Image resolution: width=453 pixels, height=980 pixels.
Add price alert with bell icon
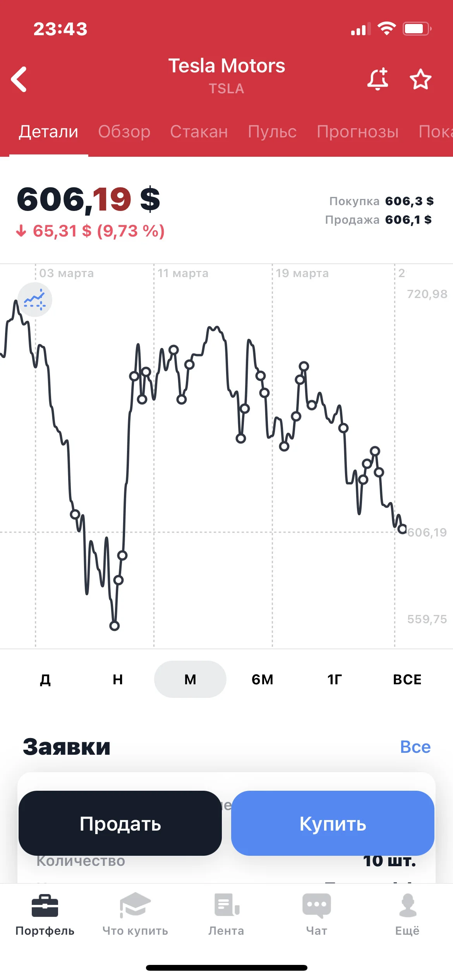click(378, 79)
